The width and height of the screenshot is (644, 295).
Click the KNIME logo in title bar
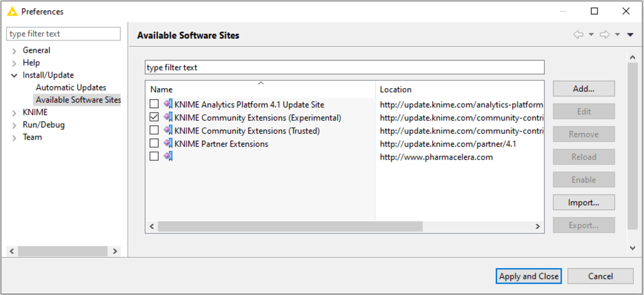(x=12, y=11)
